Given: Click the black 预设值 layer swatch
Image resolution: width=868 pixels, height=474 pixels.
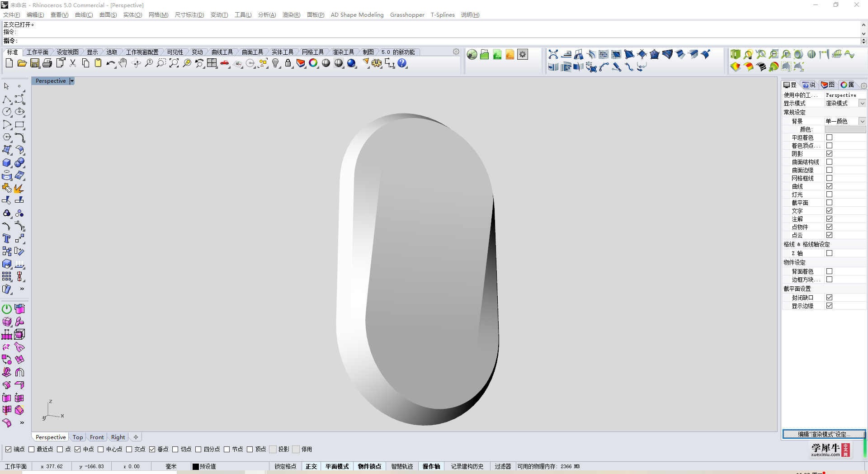Looking at the screenshot, I should [196, 466].
